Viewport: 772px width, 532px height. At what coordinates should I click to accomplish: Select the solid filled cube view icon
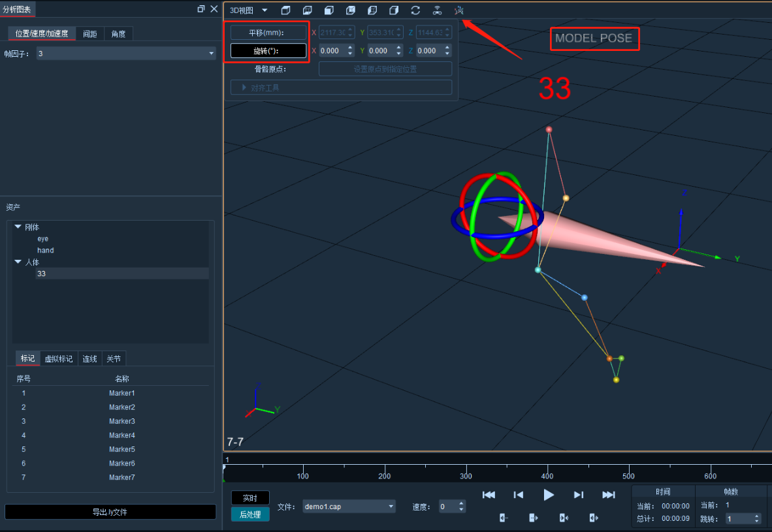click(329, 10)
